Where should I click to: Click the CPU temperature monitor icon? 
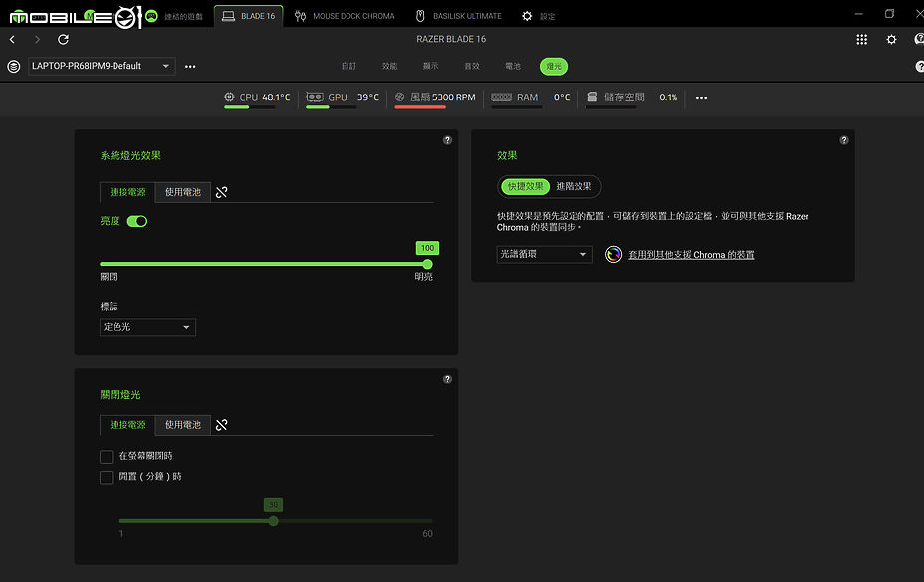pos(229,97)
